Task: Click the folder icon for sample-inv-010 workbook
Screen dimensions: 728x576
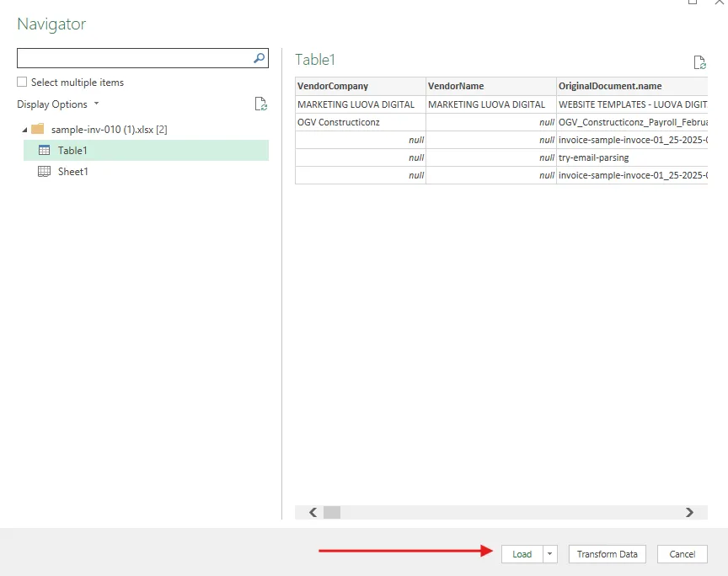Action: tap(37, 130)
